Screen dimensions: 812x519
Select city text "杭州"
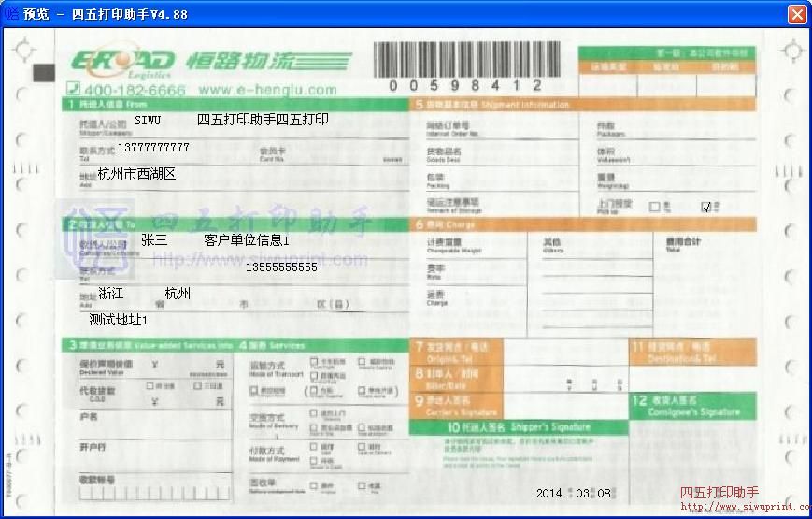[178, 294]
